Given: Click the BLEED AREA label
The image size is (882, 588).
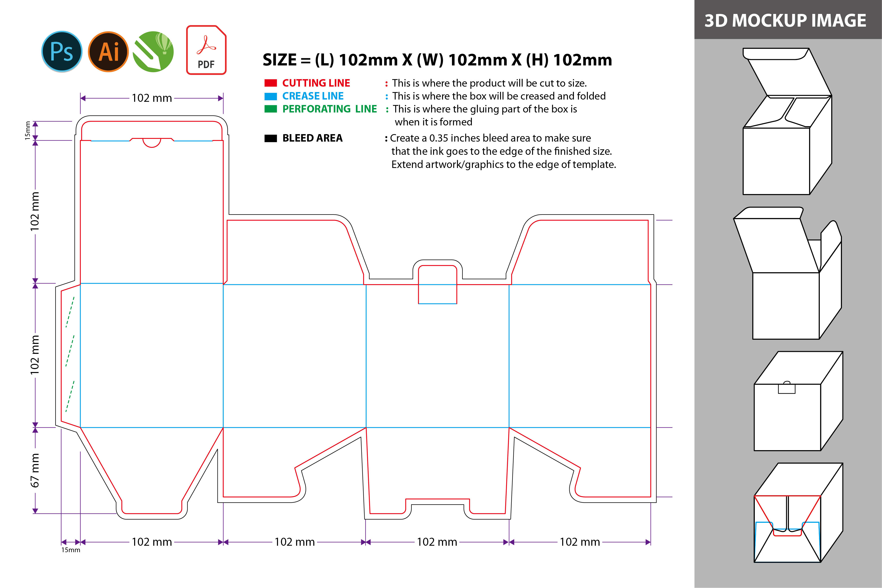Looking at the screenshot, I should tap(312, 138).
